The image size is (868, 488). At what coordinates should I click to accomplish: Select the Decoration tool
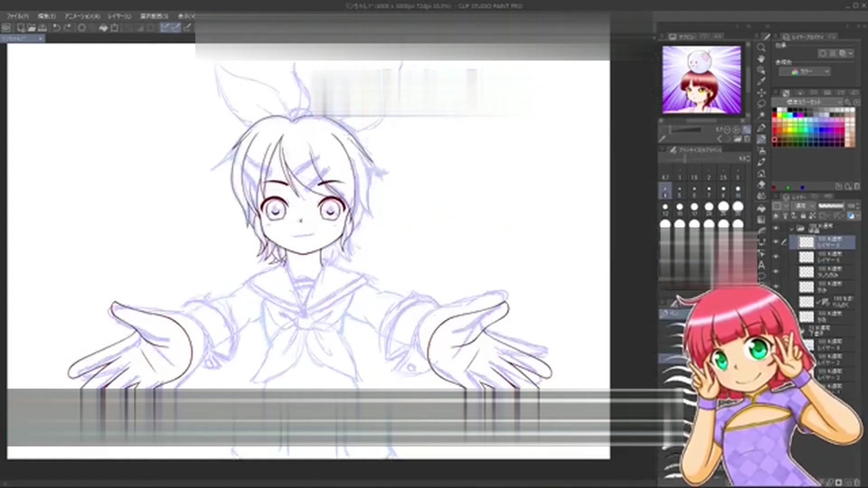coord(761,174)
